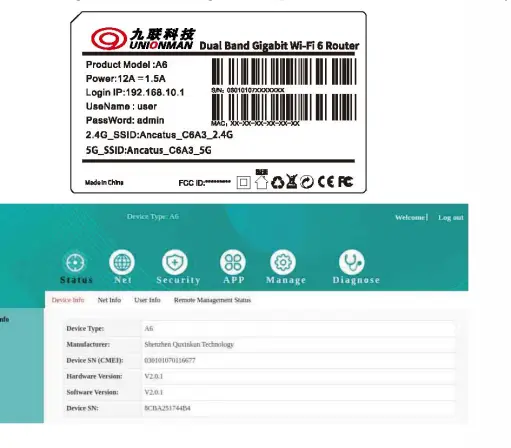Click the Welcome text in header
511x448 pixels.
pyautogui.click(x=410, y=218)
